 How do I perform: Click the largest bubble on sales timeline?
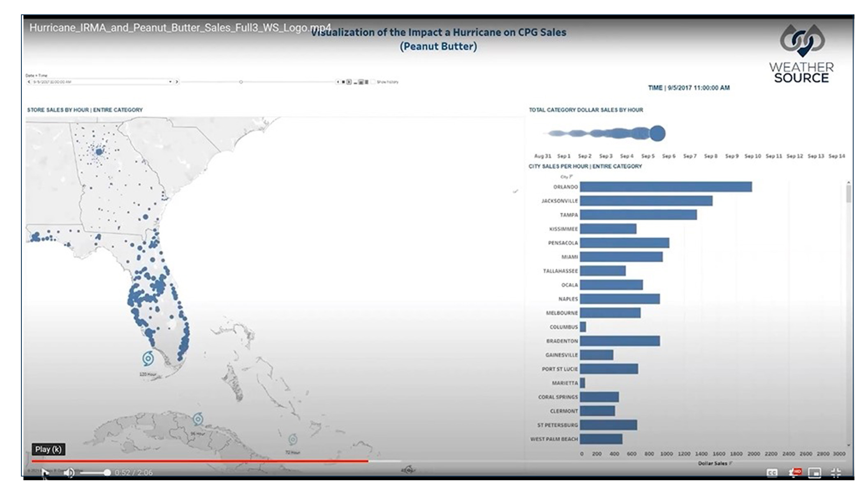[657, 134]
